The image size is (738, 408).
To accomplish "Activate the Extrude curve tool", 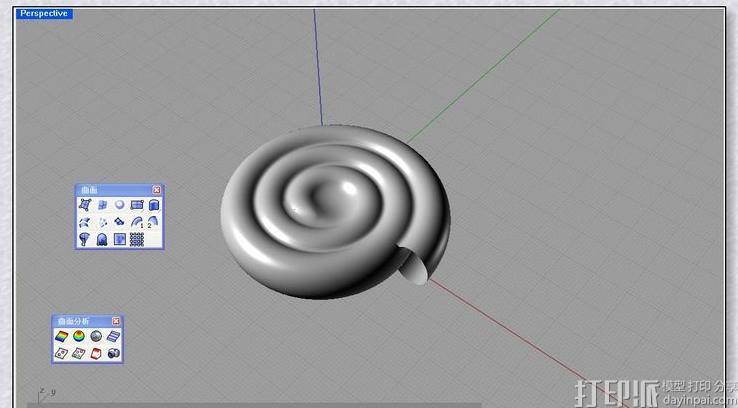I will (x=154, y=205).
